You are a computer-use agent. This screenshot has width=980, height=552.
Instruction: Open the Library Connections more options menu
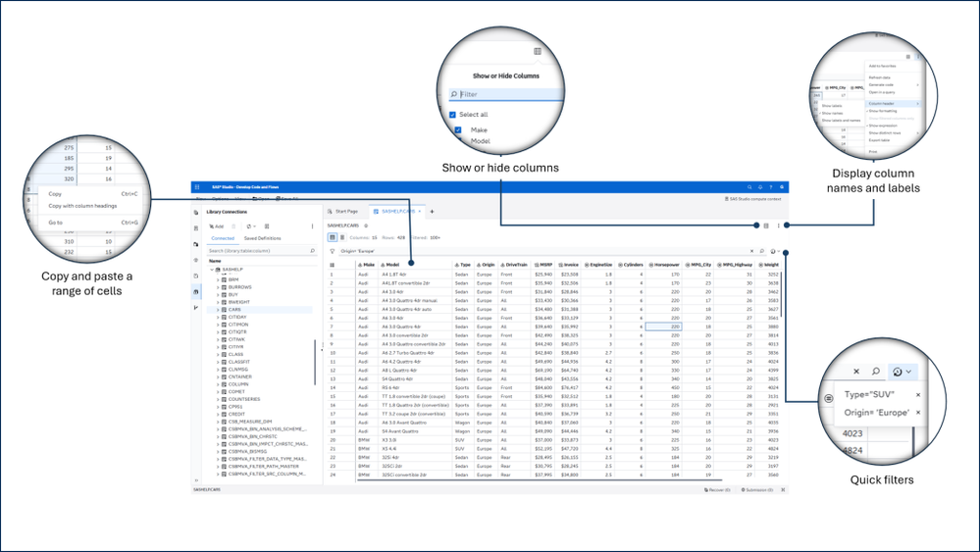(313, 226)
